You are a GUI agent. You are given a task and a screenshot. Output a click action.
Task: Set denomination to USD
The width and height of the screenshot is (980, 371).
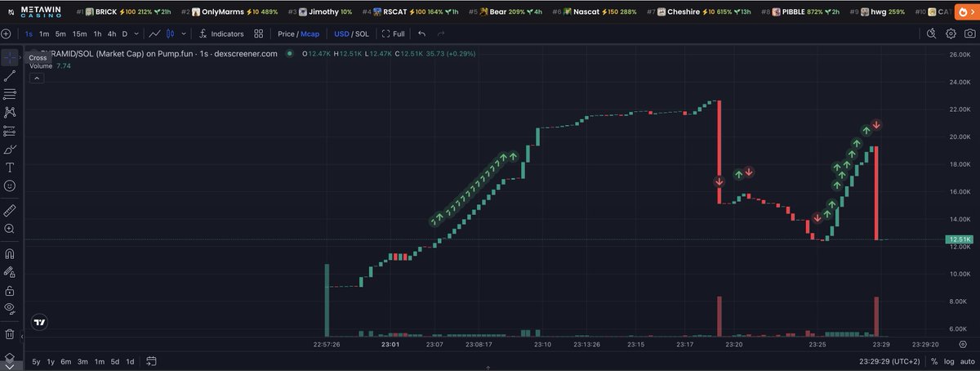pyautogui.click(x=341, y=34)
